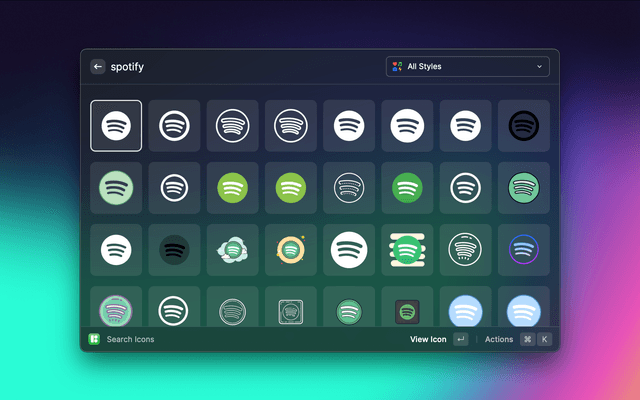Click the green Search Icons extension icon

click(94, 339)
